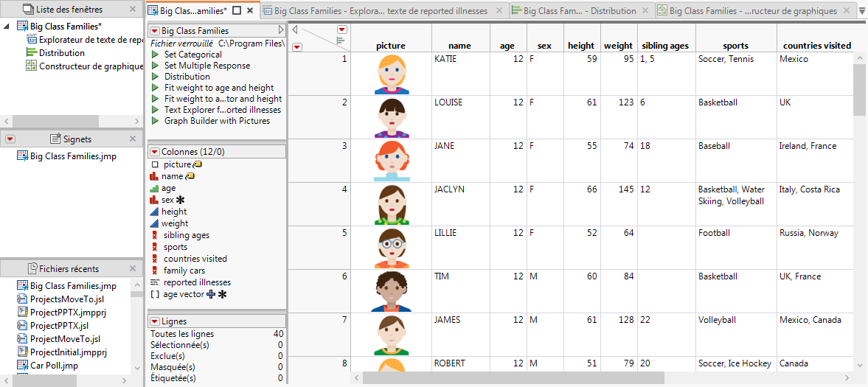Click the nominal icon beside the sex column
The width and height of the screenshot is (868, 387).
pyautogui.click(x=154, y=200)
